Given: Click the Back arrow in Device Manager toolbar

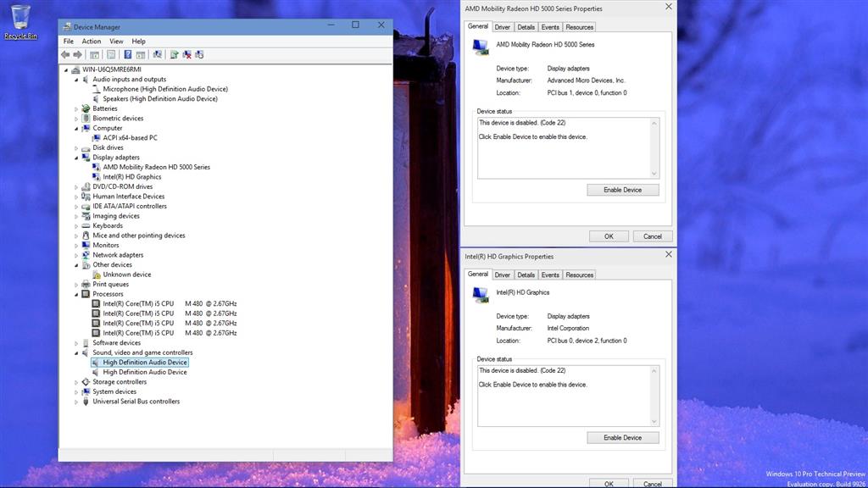Looking at the screenshot, I should coord(65,55).
